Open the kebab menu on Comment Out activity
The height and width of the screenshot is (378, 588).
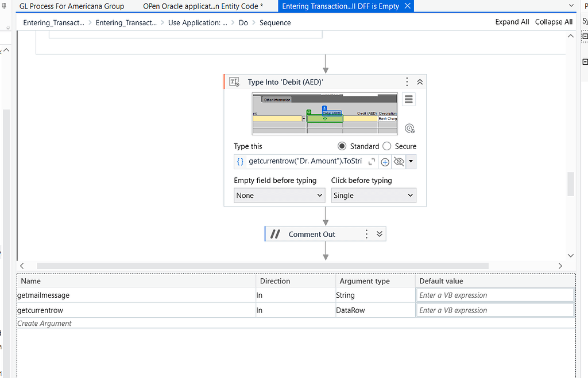coord(366,233)
